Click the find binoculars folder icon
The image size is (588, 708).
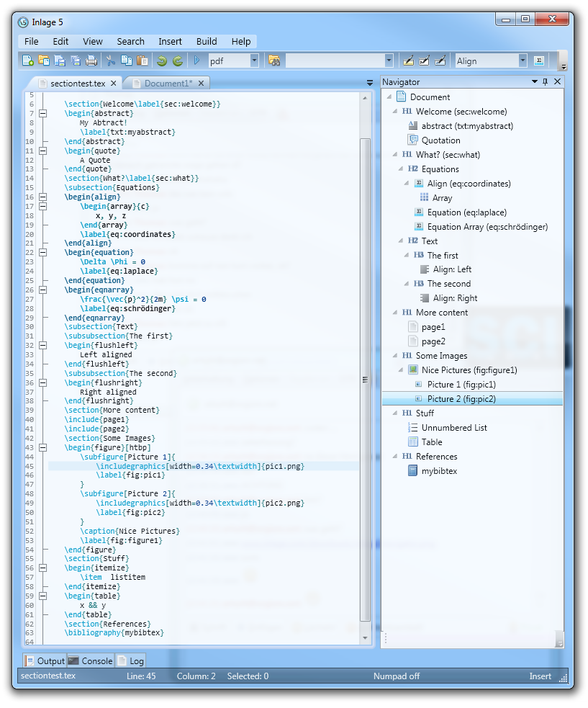[x=274, y=61]
